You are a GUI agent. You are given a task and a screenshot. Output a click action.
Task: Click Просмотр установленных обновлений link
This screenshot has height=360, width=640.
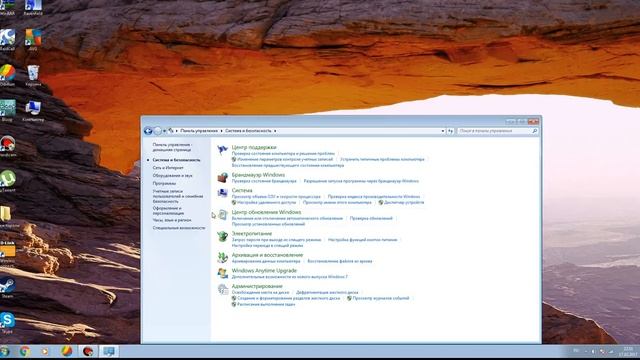268,224
